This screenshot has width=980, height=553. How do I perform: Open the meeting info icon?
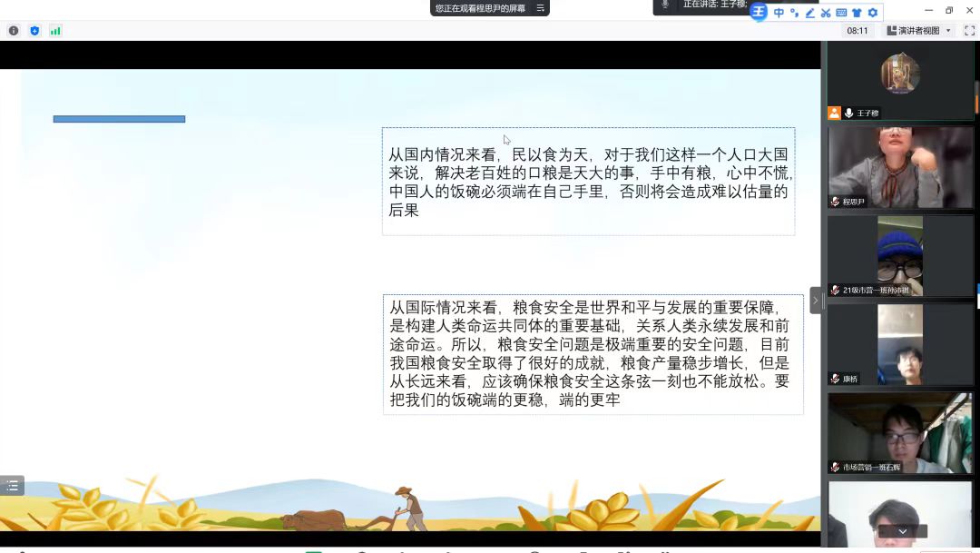[14, 30]
